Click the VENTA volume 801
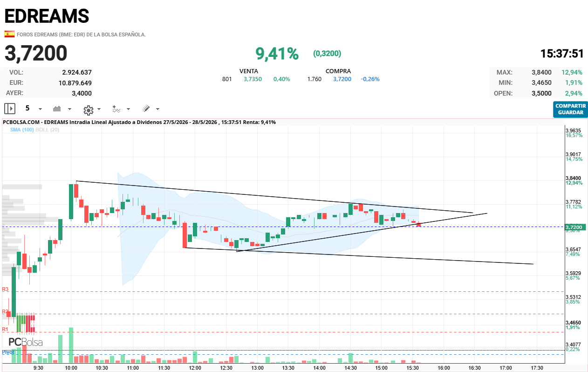The width and height of the screenshot is (588, 372). click(x=227, y=79)
